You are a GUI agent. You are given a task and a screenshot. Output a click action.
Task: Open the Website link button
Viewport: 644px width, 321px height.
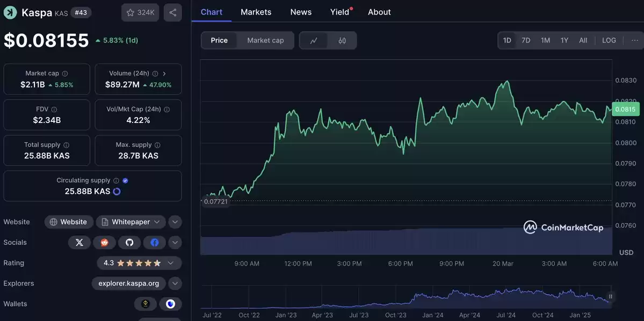point(69,222)
